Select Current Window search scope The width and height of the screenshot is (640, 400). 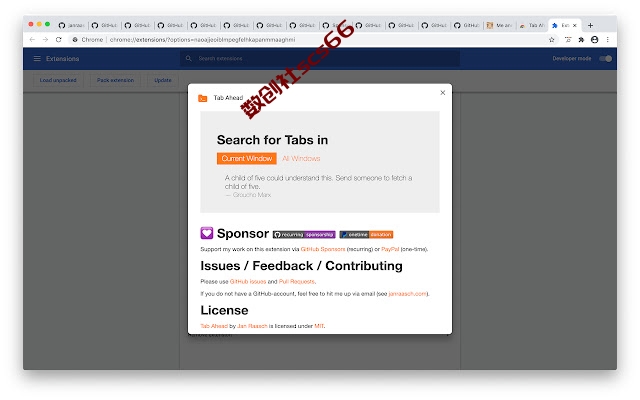tap(247, 158)
